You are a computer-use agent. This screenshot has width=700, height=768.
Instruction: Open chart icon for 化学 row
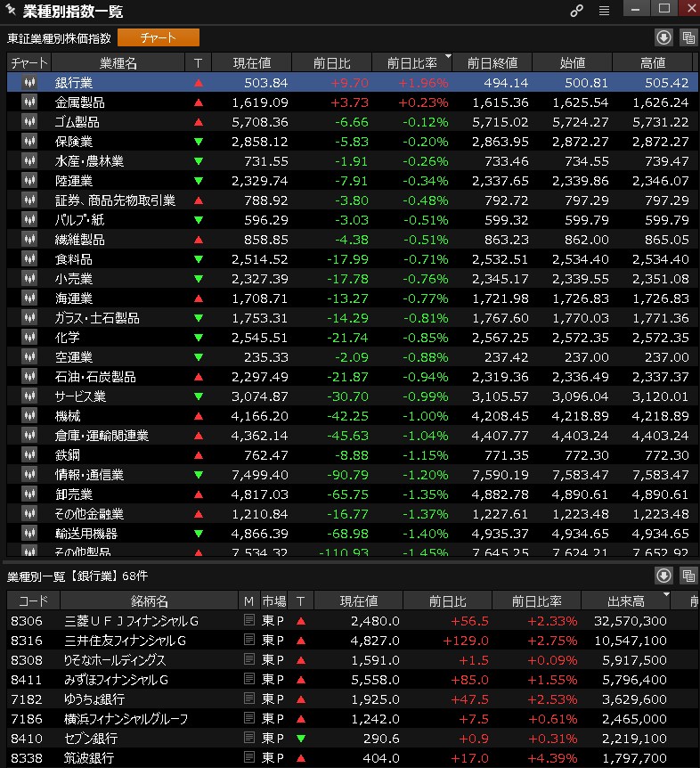(x=29, y=337)
